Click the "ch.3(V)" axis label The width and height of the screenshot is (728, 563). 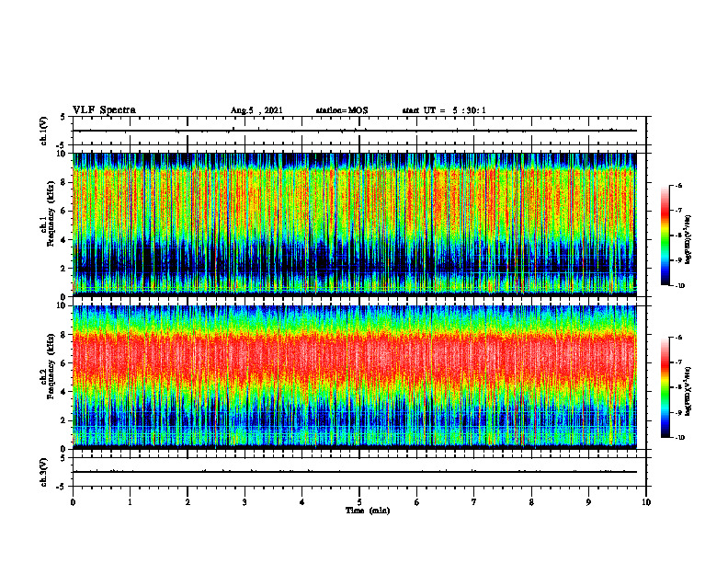pyautogui.click(x=44, y=472)
